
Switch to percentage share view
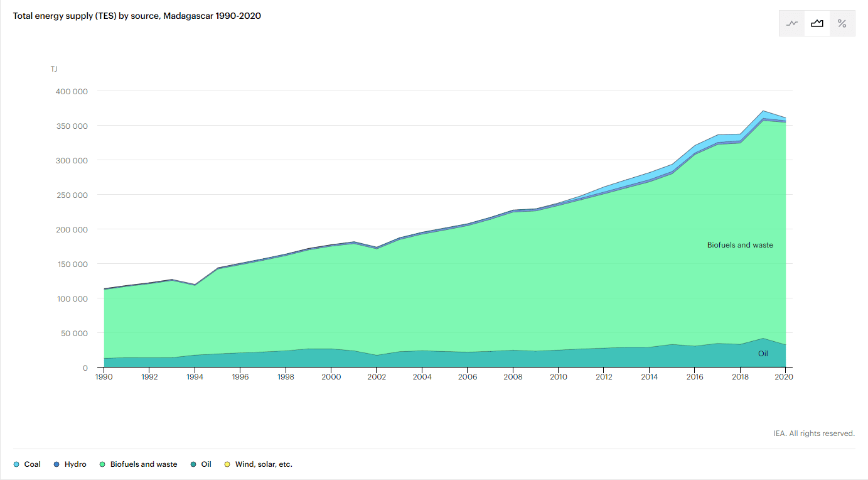click(842, 24)
